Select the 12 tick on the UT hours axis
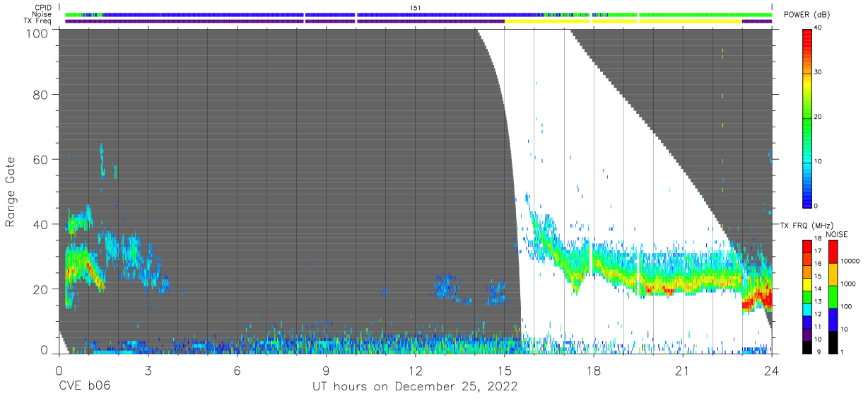868x401 pixels. 415,371
